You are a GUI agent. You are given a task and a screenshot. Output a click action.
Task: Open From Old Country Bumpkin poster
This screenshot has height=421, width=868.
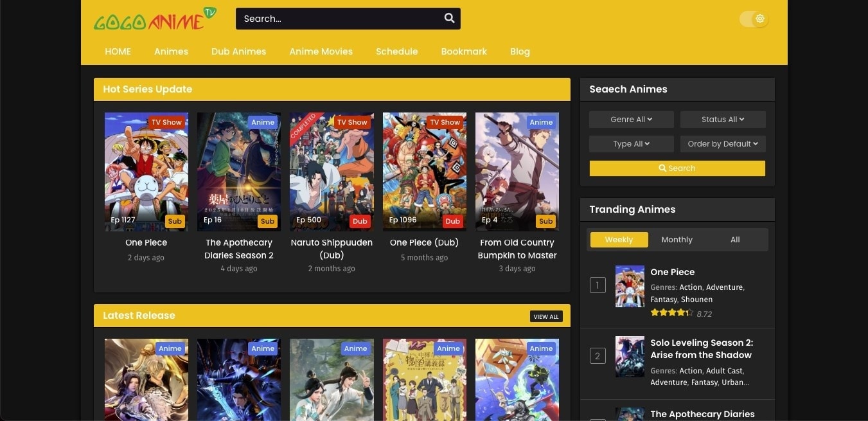517,172
